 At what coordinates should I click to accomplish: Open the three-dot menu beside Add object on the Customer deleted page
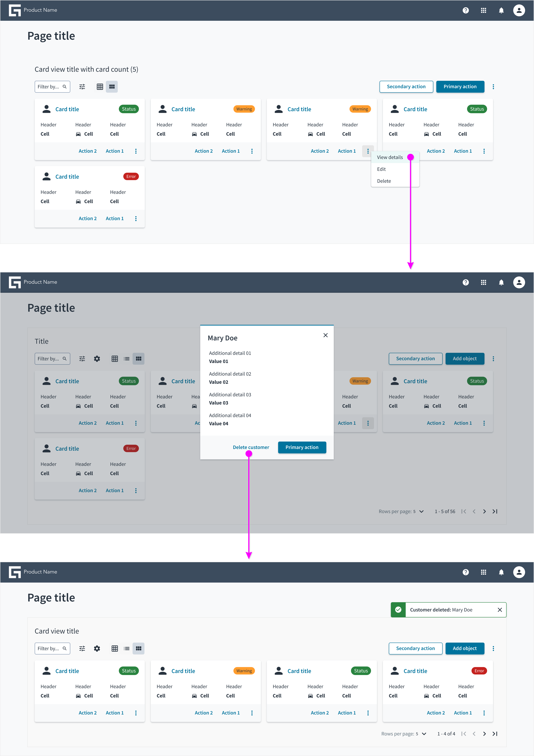pyautogui.click(x=493, y=648)
